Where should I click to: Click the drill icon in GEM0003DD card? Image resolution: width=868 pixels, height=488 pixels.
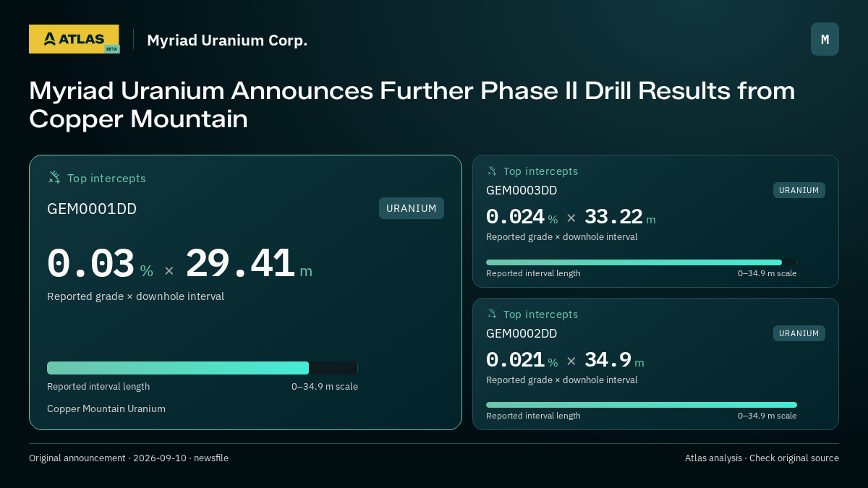tap(492, 171)
